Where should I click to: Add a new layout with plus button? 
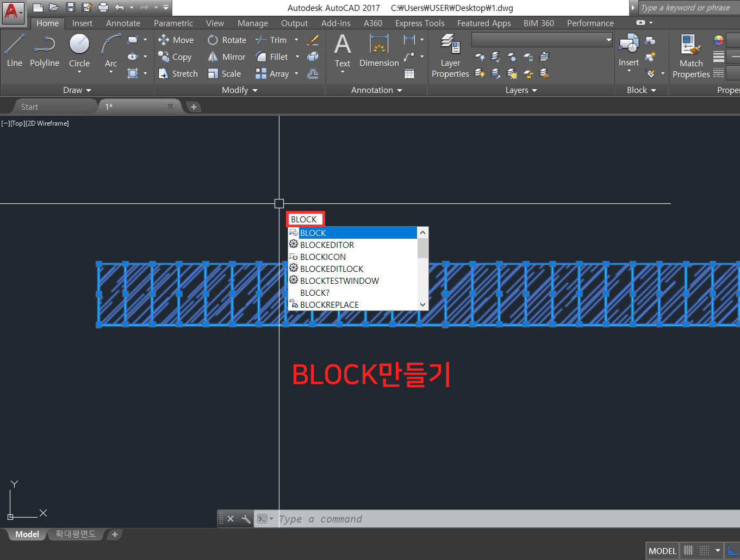tap(114, 534)
